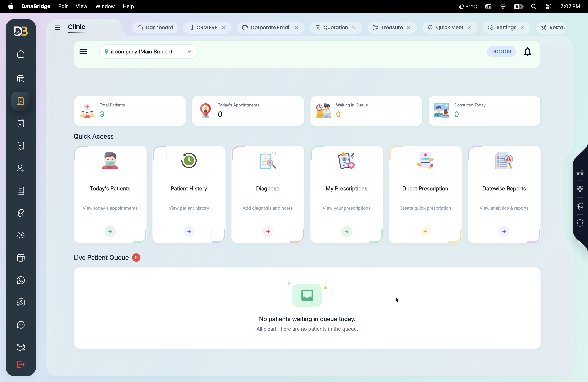Close the CRM ERP tab
Viewport: 588px width, 382px height.
(x=223, y=28)
